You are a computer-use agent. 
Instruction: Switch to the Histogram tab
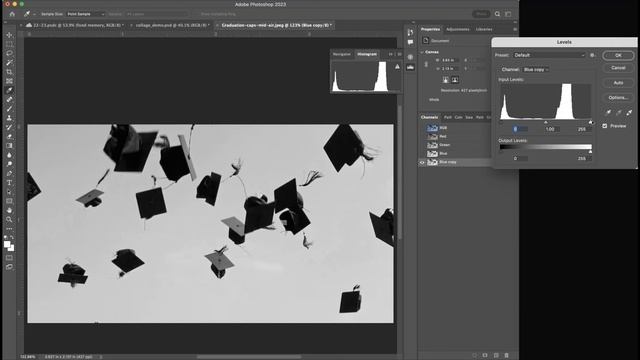pyautogui.click(x=367, y=54)
